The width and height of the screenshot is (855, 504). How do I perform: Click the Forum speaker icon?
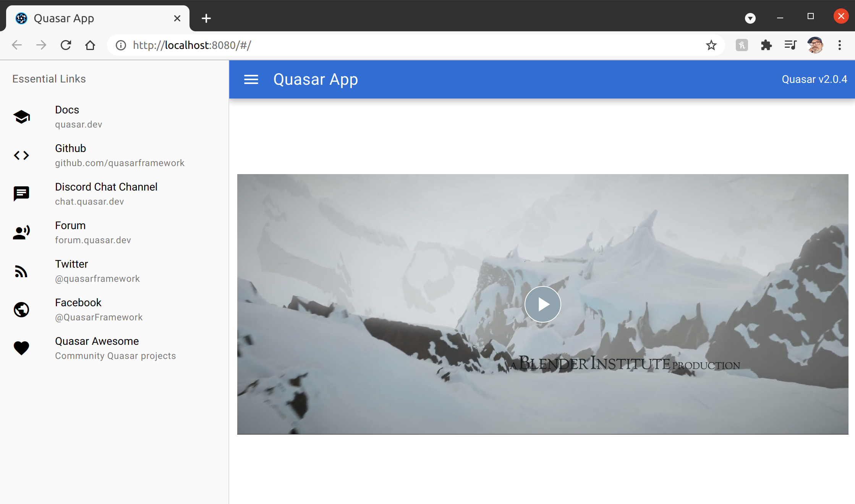tap(21, 232)
